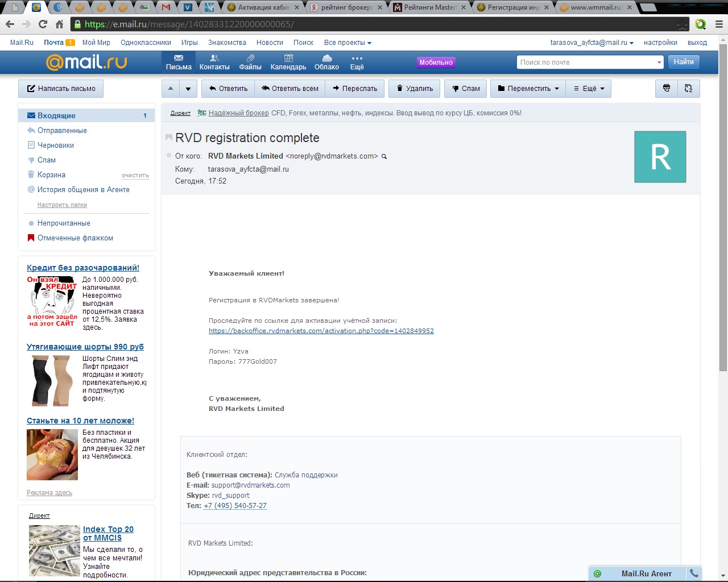Click Ответить всем button
This screenshot has width=728, height=582.
(x=289, y=88)
